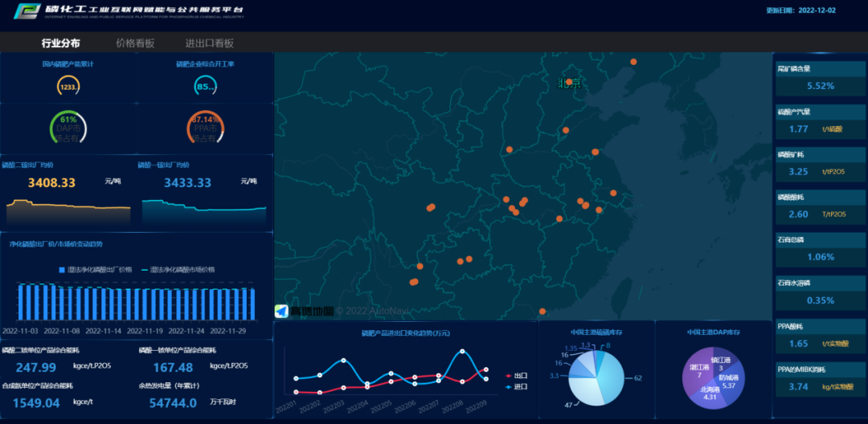Image resolution: width=868 pixels, height=424 pixels.
Task: Switch to the 价格看板 tab
Action: [135, 43]
